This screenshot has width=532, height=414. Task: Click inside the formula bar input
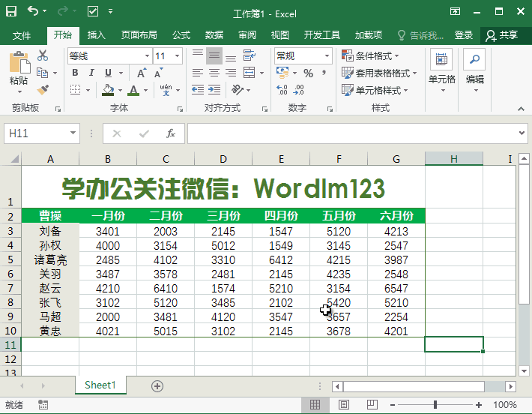[352, 133]
